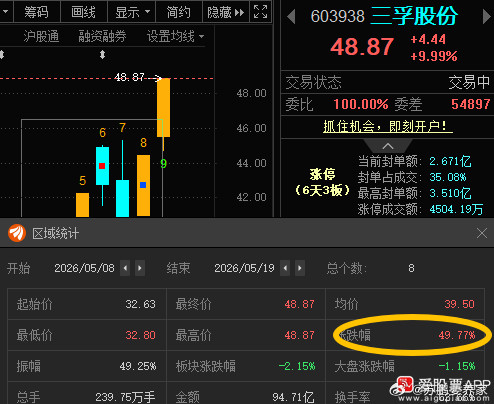This screenshot has width=494, height=404.
Task: Click the 隐藏 hide panel button
Action: point(226,12)
